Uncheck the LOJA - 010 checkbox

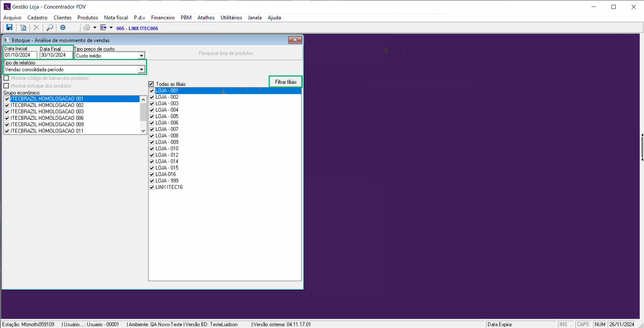152,149
